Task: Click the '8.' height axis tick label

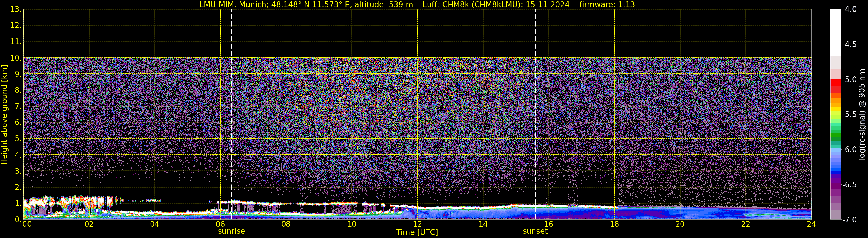Action: pyautogui.click(x=18, y=90)
